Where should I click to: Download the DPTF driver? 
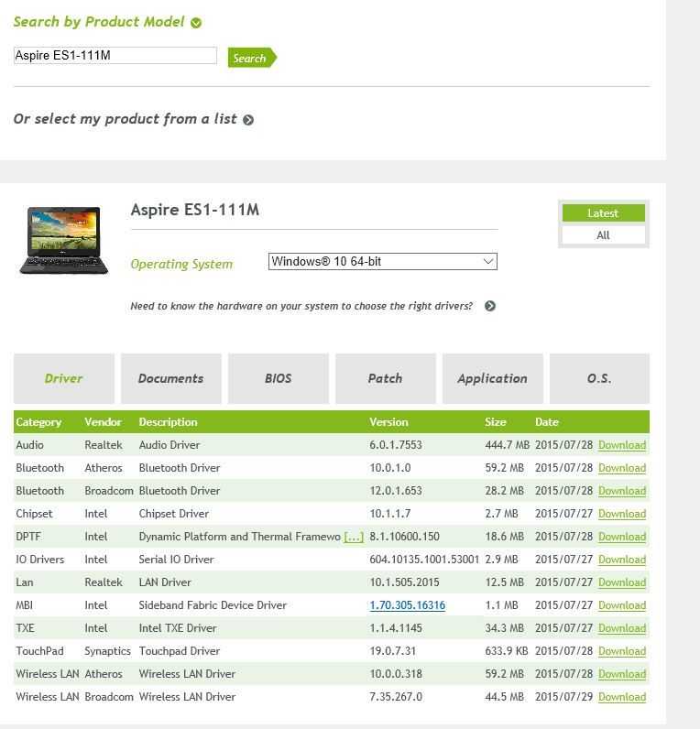click(x=622, y=537)
